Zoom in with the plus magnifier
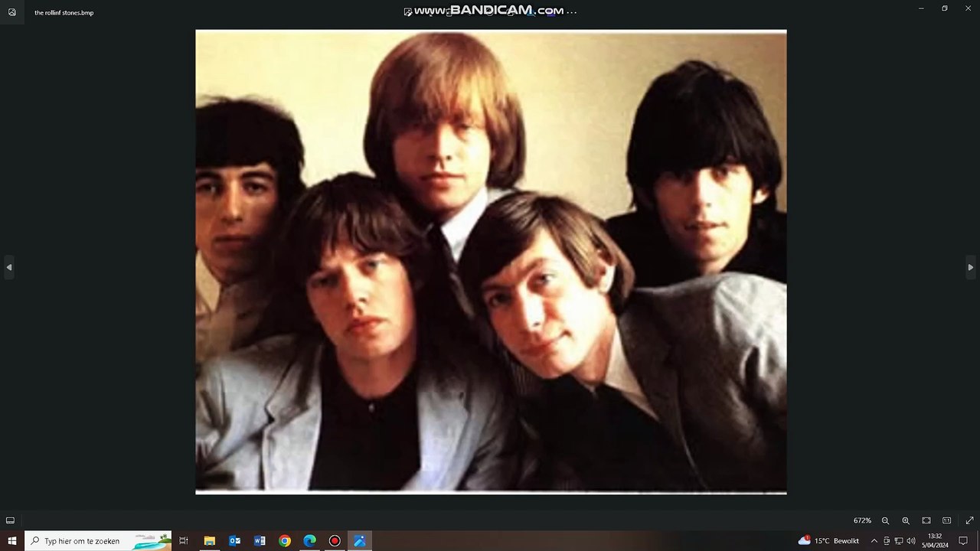 (x=906, y=520)
